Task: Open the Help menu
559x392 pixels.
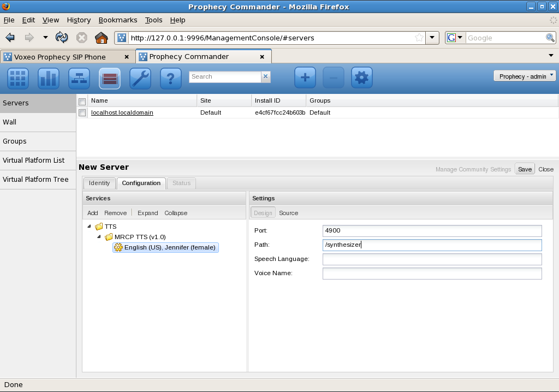Action: point(177,20)
